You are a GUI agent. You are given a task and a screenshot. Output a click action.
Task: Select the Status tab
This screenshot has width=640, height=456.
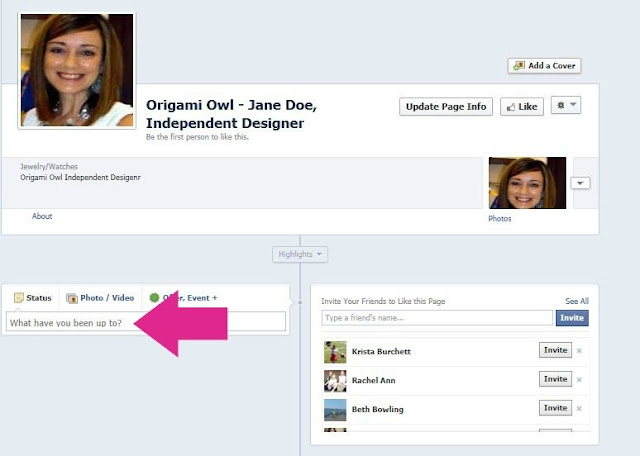33,298
